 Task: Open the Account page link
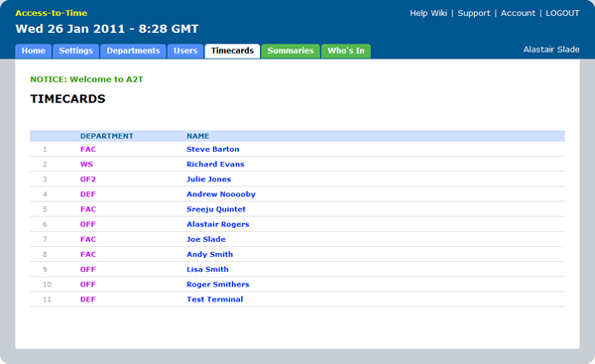518,13
